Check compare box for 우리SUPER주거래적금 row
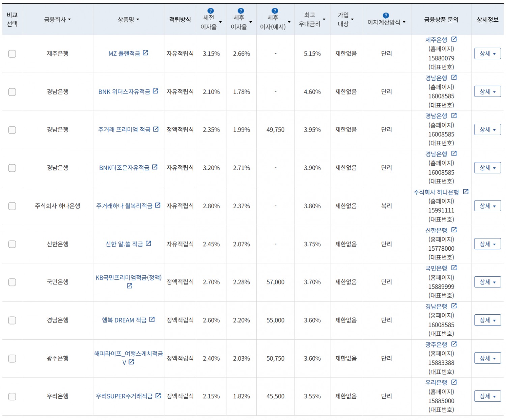Screen dimensions: 506x420 click(x=12, y=396)
